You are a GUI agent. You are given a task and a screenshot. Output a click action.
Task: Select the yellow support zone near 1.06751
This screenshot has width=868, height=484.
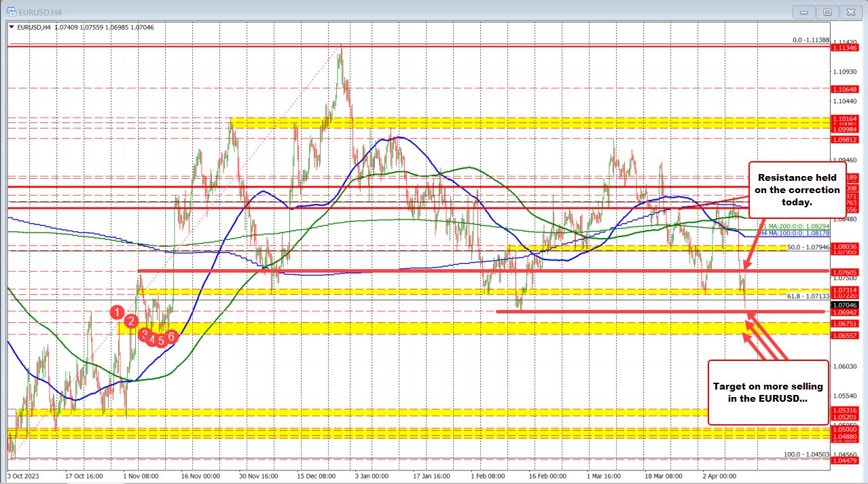click(408, 330)
